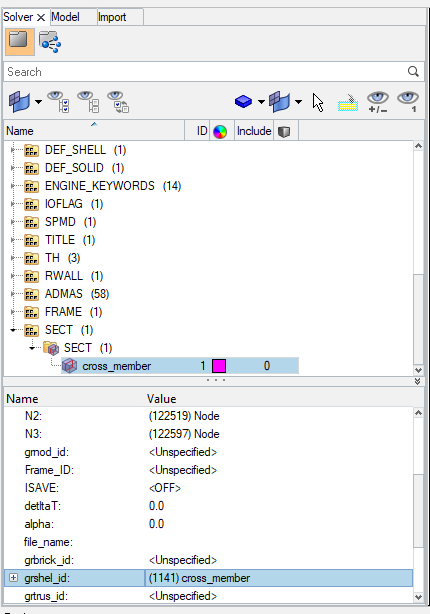Open the magenta color swatch for cross_member

coord(219,366)
